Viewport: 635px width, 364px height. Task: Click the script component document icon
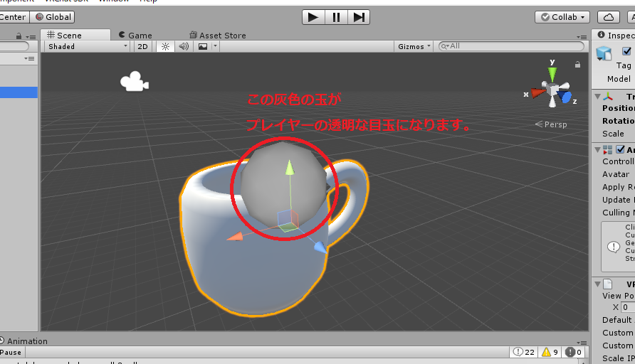607,284
